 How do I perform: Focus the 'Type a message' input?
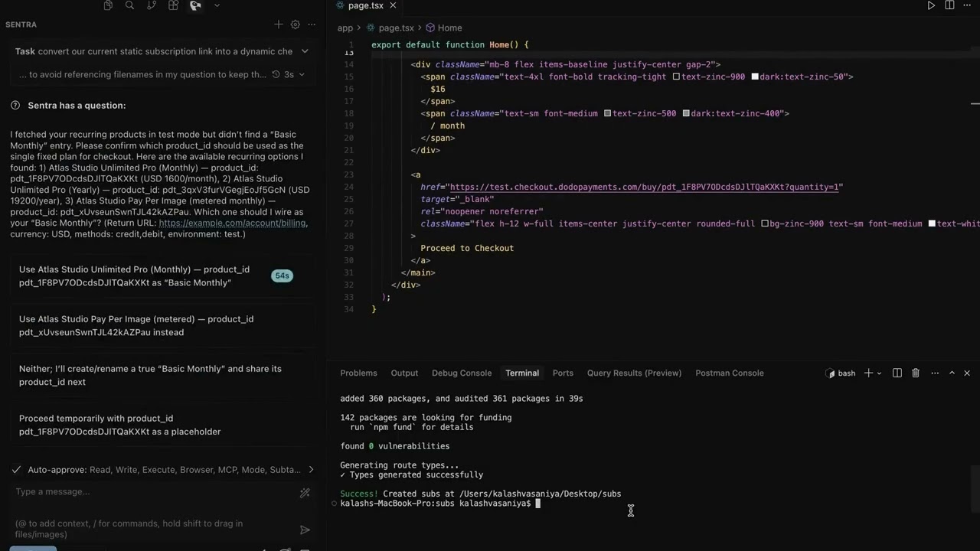(x=153, y=491)
